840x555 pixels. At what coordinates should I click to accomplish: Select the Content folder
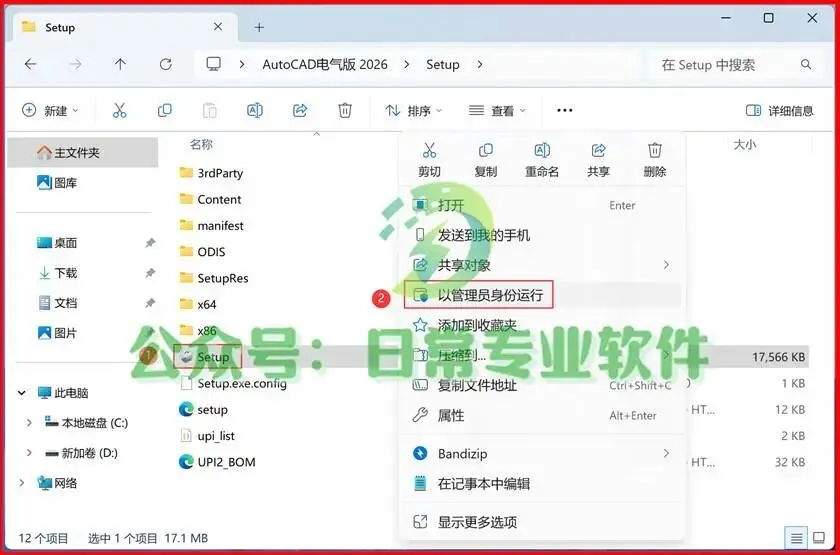point(210,199)
